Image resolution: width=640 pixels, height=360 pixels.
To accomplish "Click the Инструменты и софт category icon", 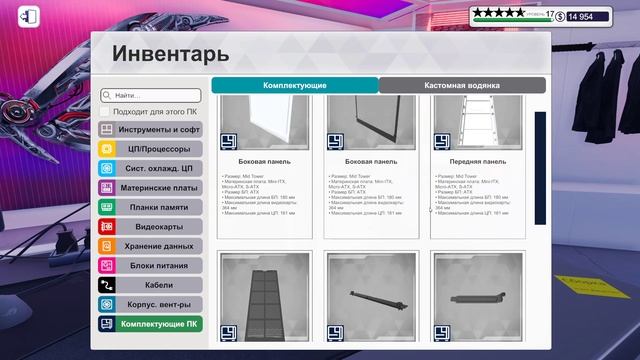I will [107, 129].
